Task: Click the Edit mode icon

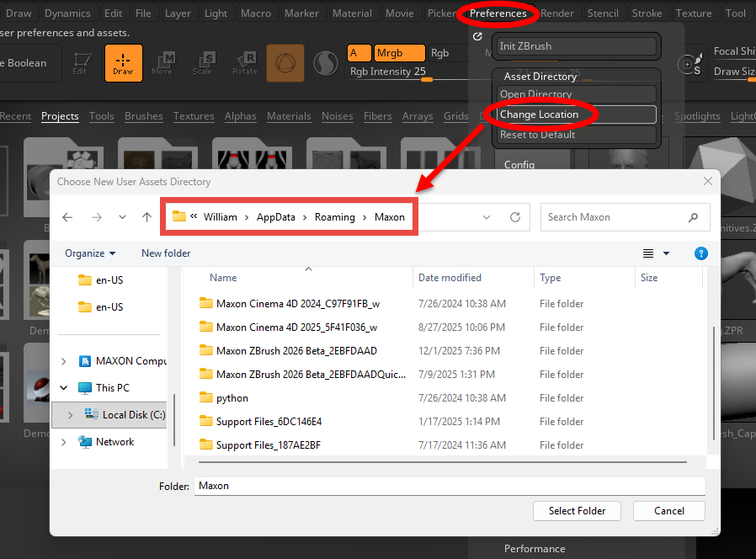Action: (80, 63)
